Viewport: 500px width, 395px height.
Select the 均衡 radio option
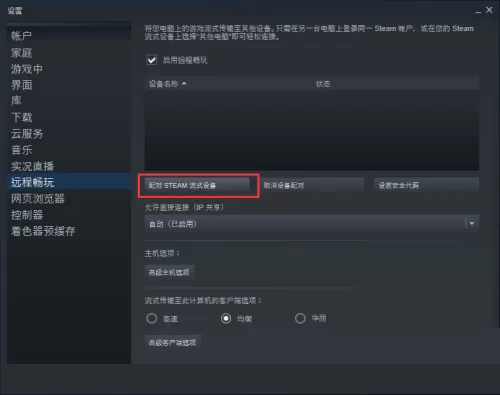pyautogui.click(x=226, y=319)
